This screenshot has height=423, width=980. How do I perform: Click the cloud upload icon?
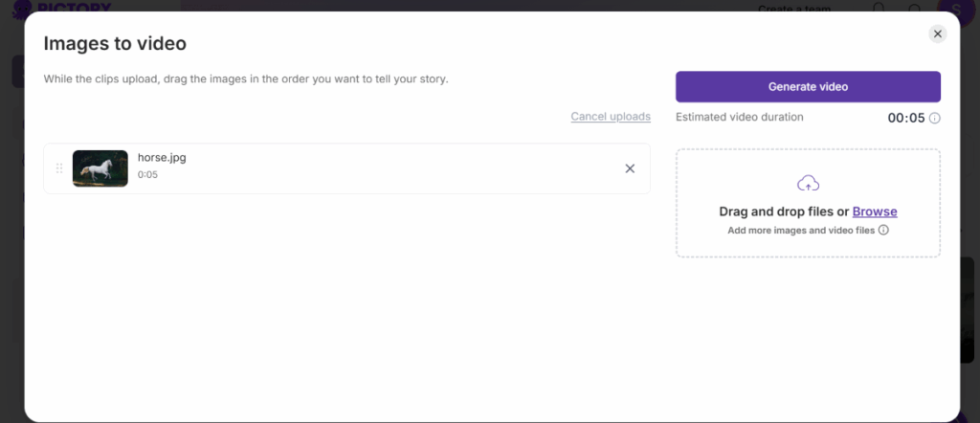tap(808, 183)
